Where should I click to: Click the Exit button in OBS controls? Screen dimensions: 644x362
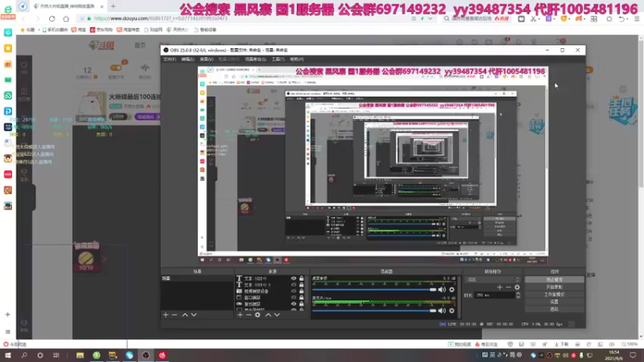pyautogui.click(x=555, y=309)
